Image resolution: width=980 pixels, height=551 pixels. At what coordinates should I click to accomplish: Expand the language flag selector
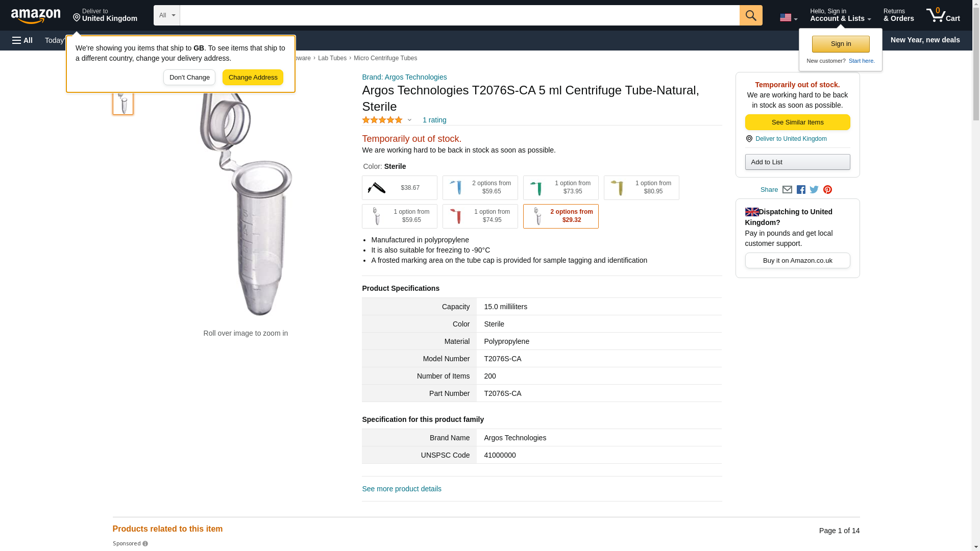pos(788,17)
